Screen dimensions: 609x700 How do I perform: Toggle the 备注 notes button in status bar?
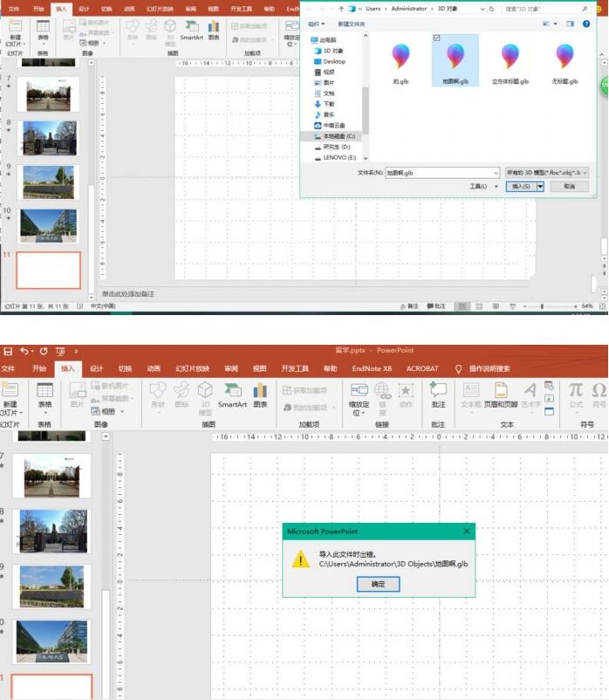click(409, 306)
